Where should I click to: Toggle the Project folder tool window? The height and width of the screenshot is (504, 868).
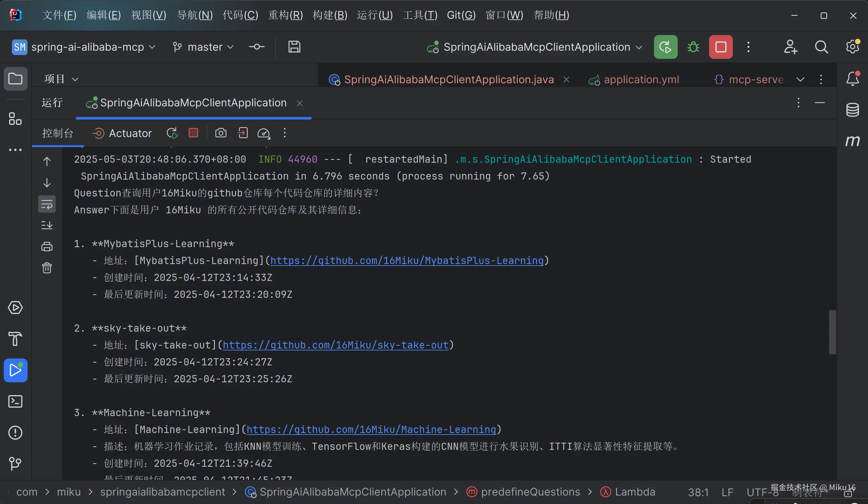16,79
